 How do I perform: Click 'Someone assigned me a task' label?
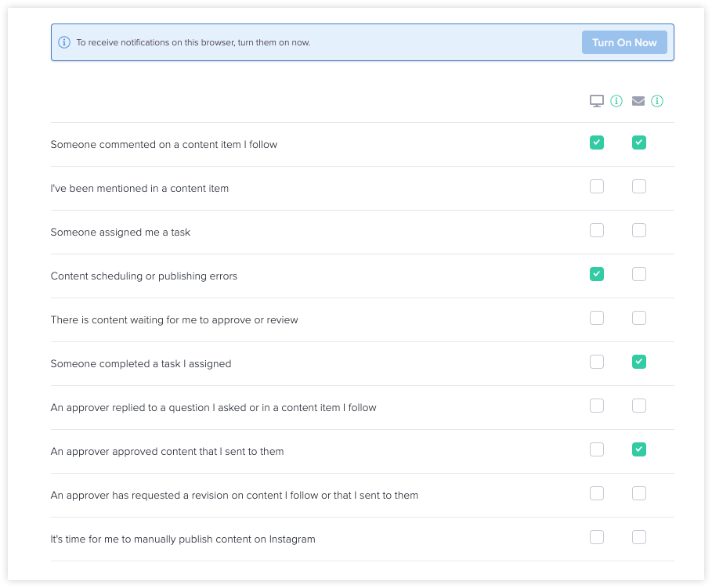[121, 232]
